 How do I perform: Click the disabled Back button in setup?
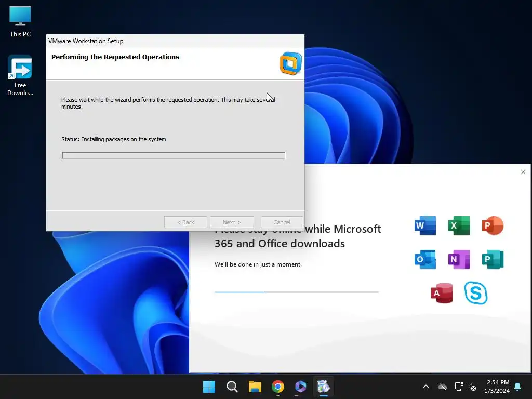[x=185, y=222]
